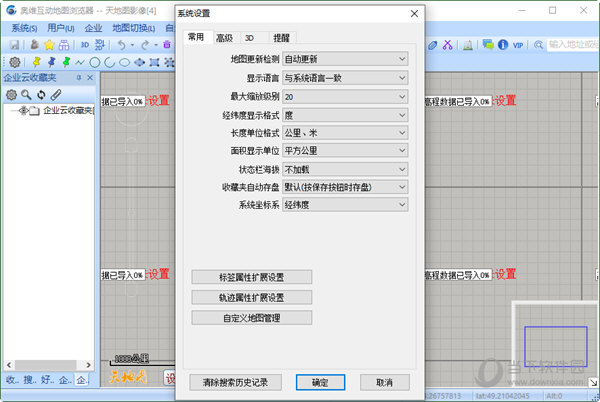Click the 标签属性扩展设置 button
The image size is (600, 402).
[251, 277]
